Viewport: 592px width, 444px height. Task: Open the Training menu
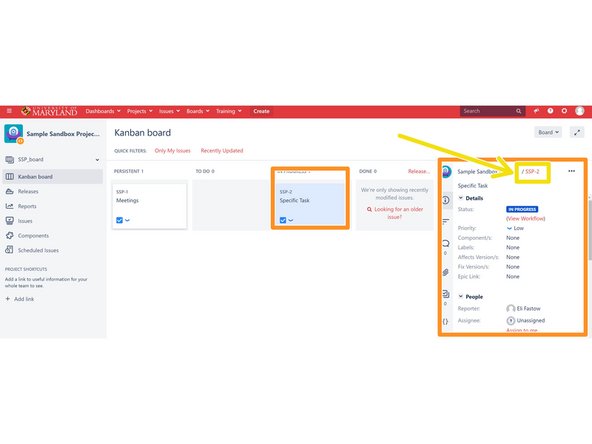[228, 111]
